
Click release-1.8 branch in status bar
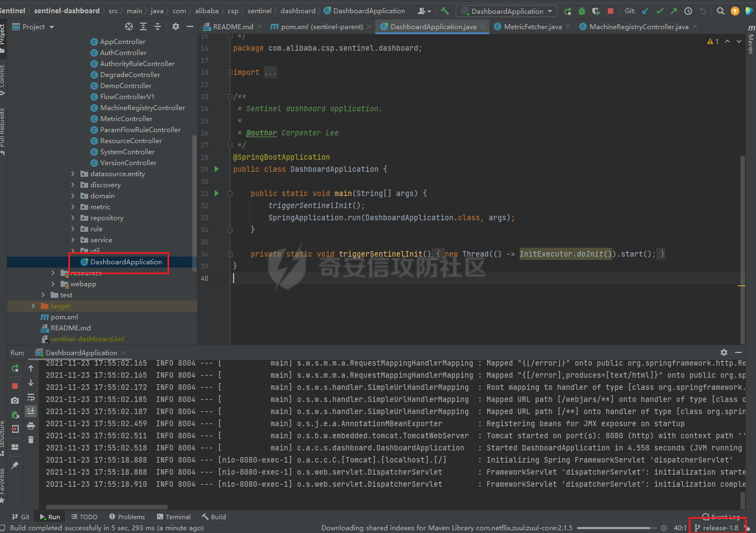click(716, 527)
